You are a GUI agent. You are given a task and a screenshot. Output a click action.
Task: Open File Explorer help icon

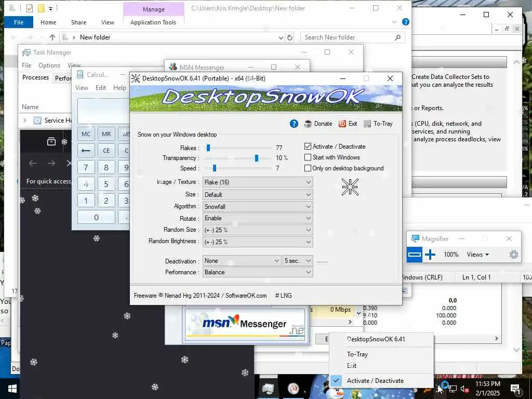pos(405,22)
